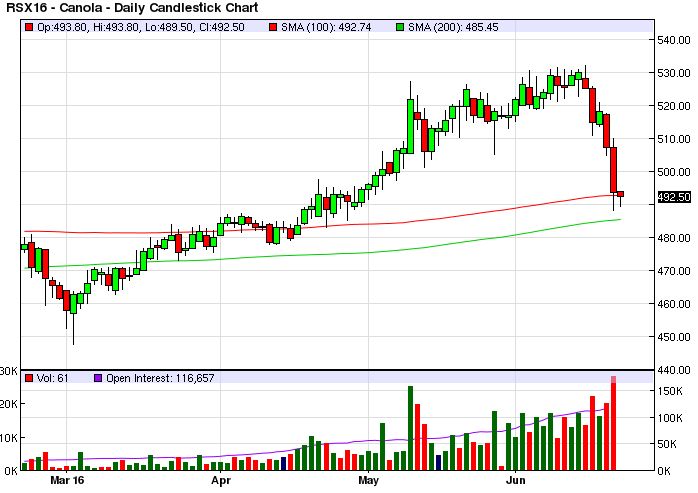Click the purple Open Interest legend swatch
This screenshot has width=698, height=493.
click(98, 378)
